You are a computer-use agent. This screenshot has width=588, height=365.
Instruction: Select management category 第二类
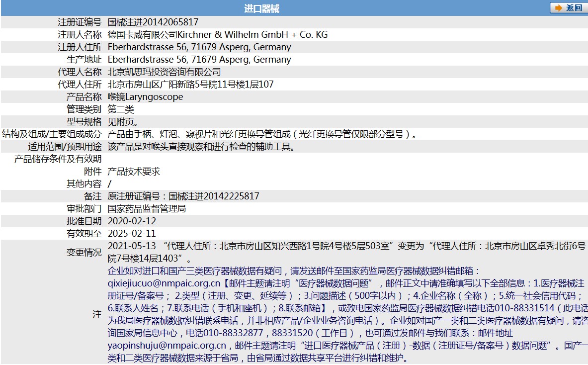121,109
